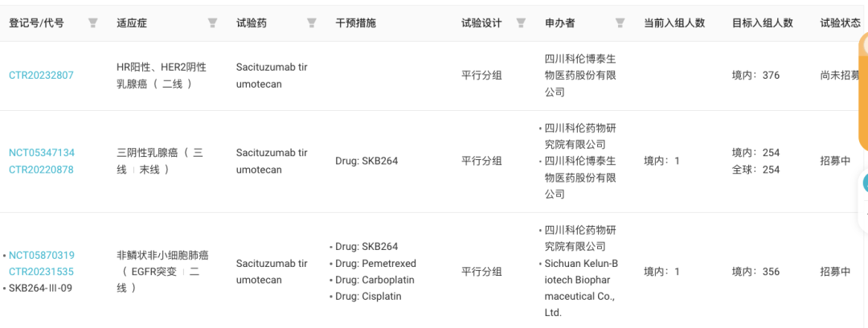The image size is (868, 328).
Task: Select Sacituzumab tirumotecan in first row
Action: coord(272,76)
